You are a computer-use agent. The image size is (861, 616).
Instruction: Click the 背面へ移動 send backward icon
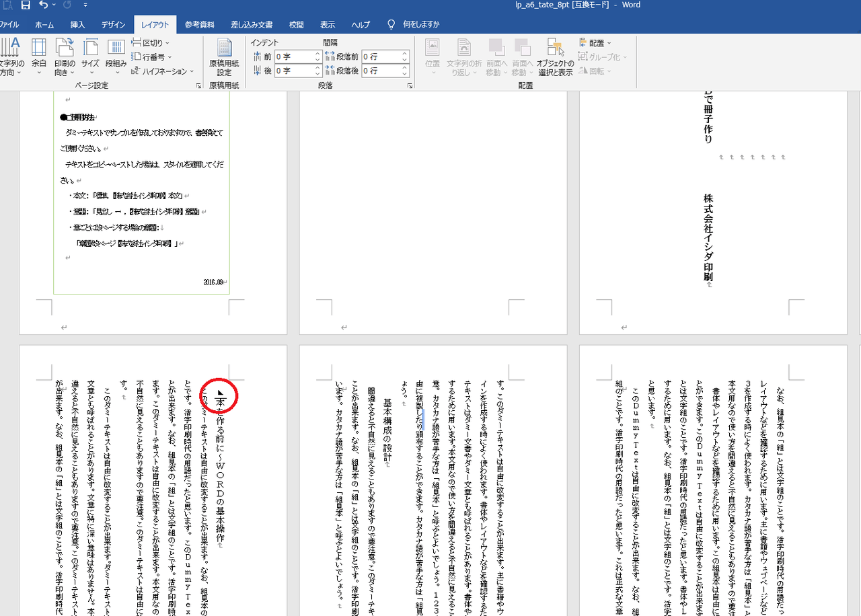click(522, 47)
